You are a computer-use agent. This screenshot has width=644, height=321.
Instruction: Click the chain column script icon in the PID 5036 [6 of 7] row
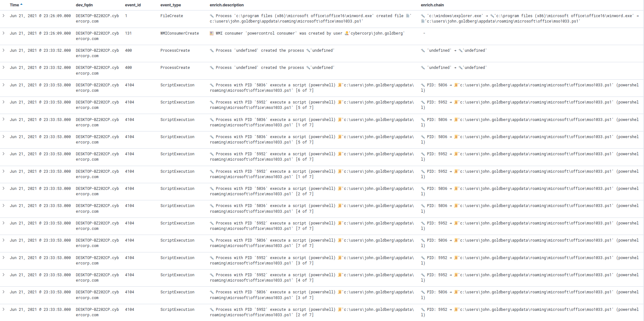coord(456,85)
